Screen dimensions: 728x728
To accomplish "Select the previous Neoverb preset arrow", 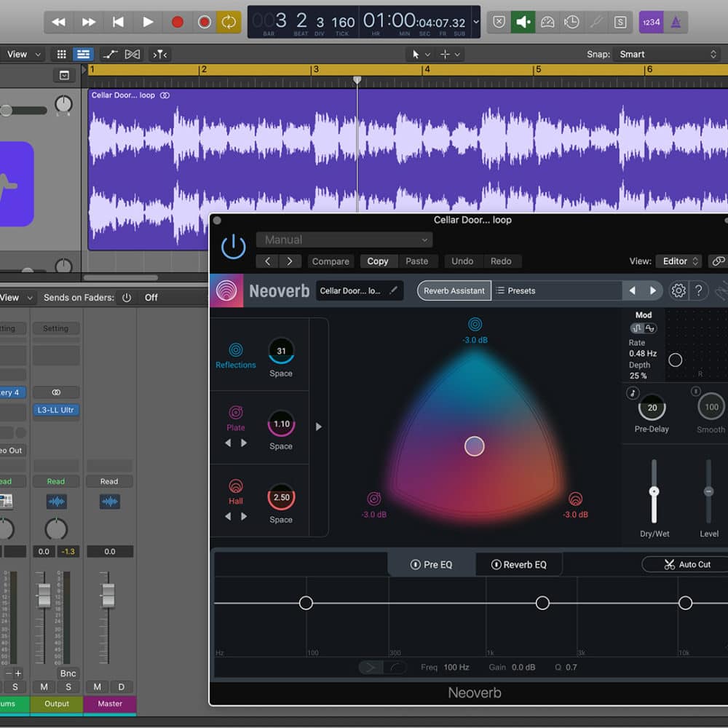I will coord(633,290).
